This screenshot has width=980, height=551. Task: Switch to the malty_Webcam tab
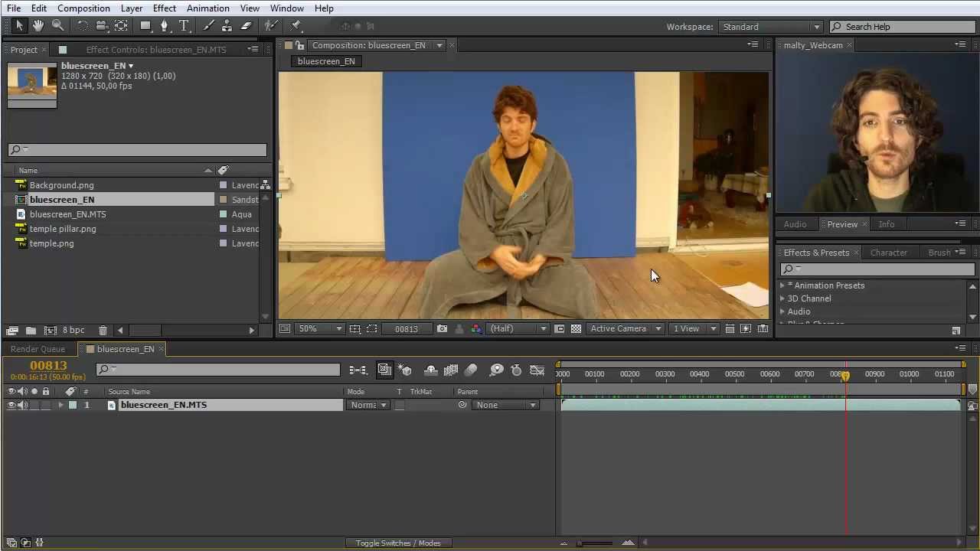coord(813,45)
